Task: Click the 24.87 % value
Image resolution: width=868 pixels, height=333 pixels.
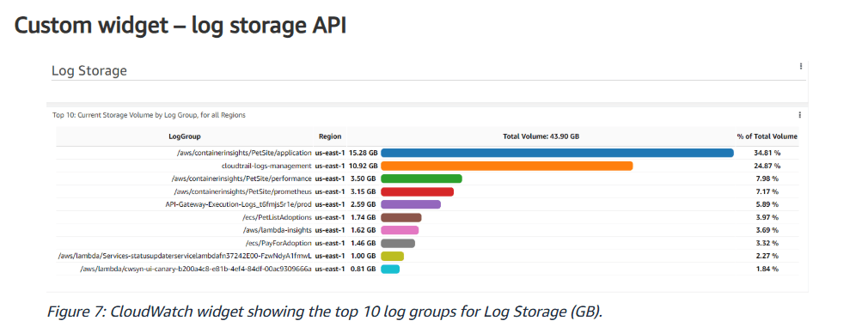Action: tap(767, 166)
